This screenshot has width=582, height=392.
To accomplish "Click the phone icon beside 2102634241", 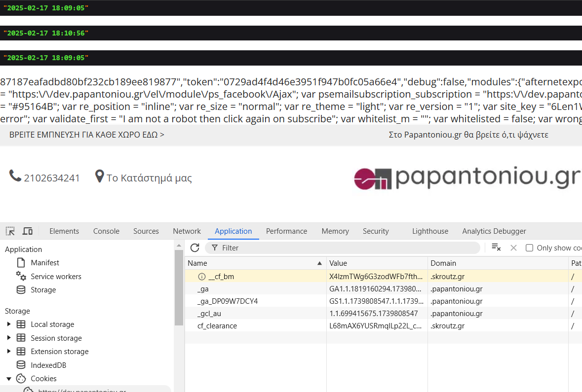I will pyautogui.click(x=15, y=176).
